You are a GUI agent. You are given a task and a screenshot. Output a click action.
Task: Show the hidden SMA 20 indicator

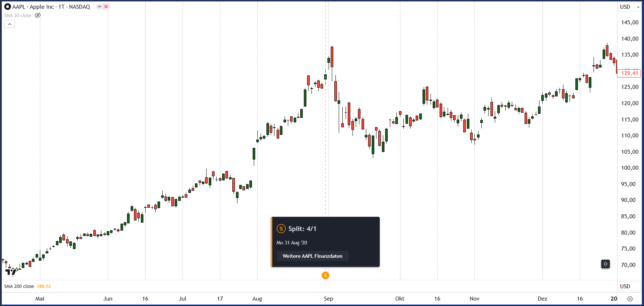pyautogui.click(x=38, y=16)
